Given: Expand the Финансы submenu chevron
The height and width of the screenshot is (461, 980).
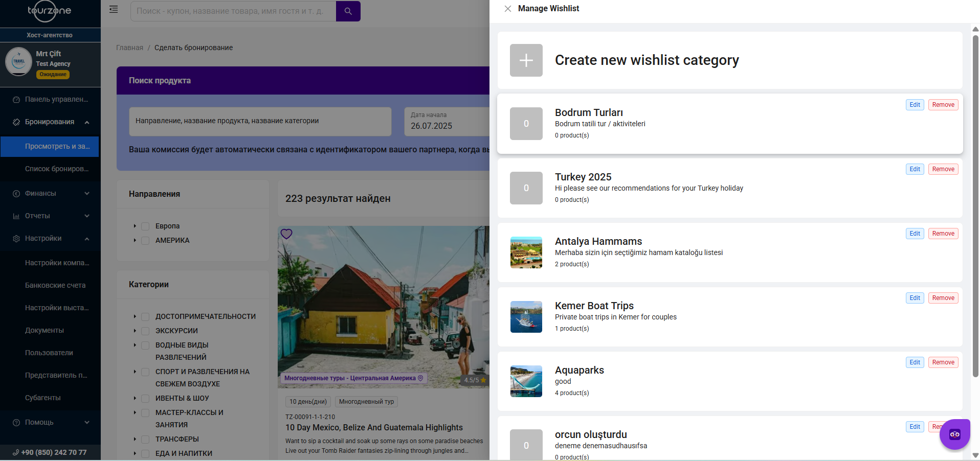Looking at the screenshot, I should tap(87, 194).
